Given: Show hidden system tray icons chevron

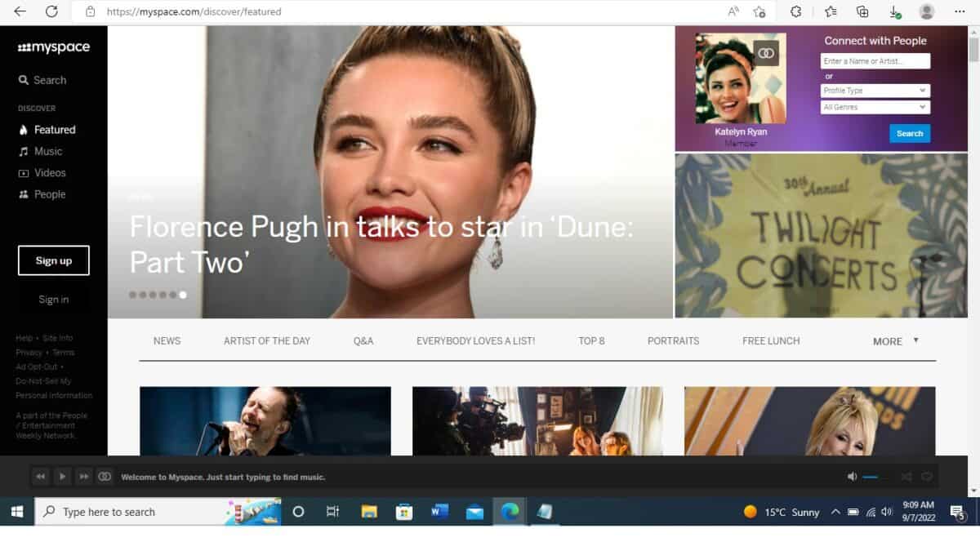Looking at the screenshot, I should pyautogui.click(x=835, y=512).
